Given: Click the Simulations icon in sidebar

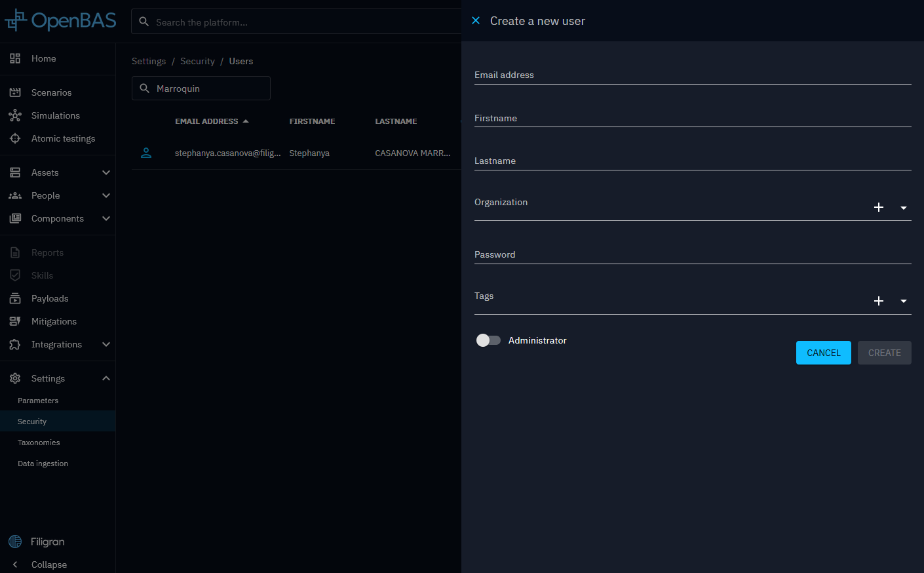Looking at the screenshot, I should tap(15, 115).
